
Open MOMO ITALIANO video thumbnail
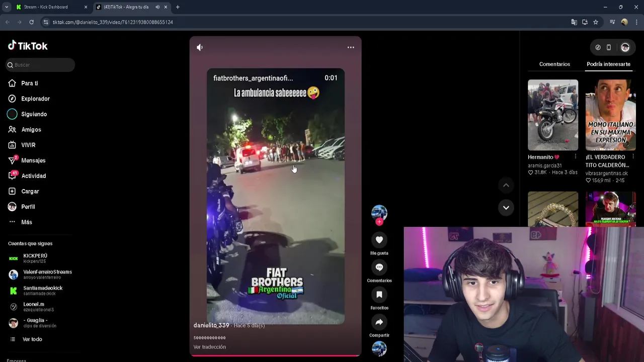click(611, 115)
